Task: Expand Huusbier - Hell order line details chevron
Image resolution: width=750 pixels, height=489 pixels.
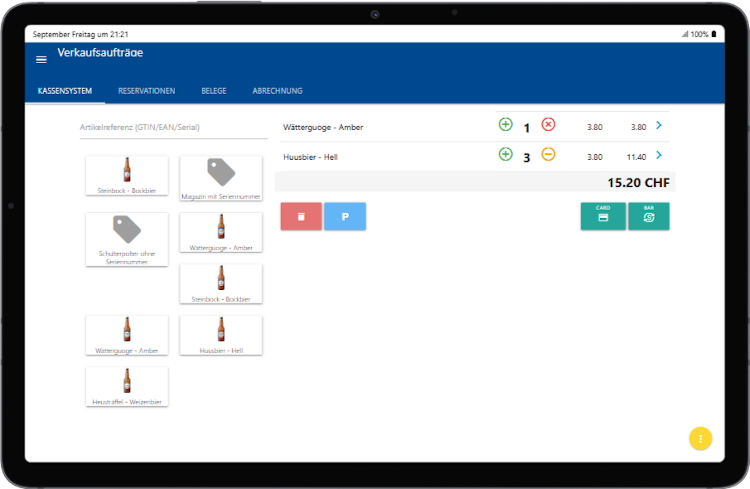Action: click(x=659, y=156)
